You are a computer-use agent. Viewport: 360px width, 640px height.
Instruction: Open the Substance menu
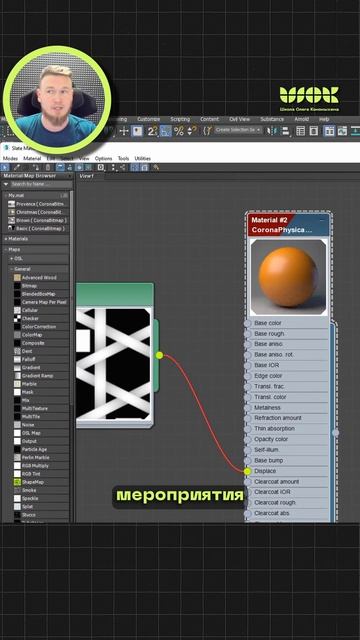point(272,119)
